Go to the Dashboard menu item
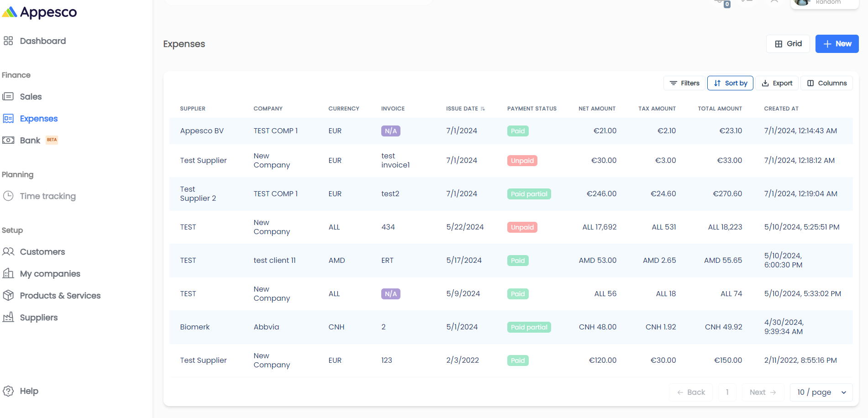868x418 pixels. [42, 41]
